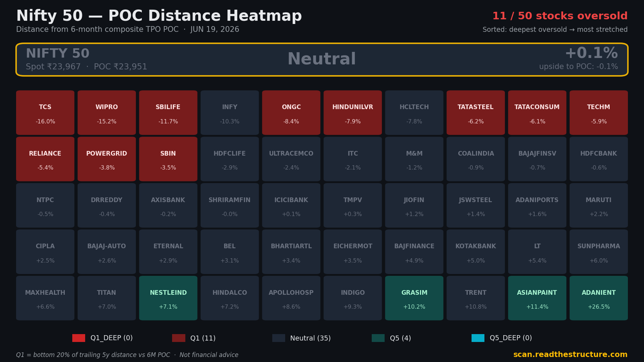Click the Q1_DEEP red legend swatch
Screen dimensions: 644x362
79,338
